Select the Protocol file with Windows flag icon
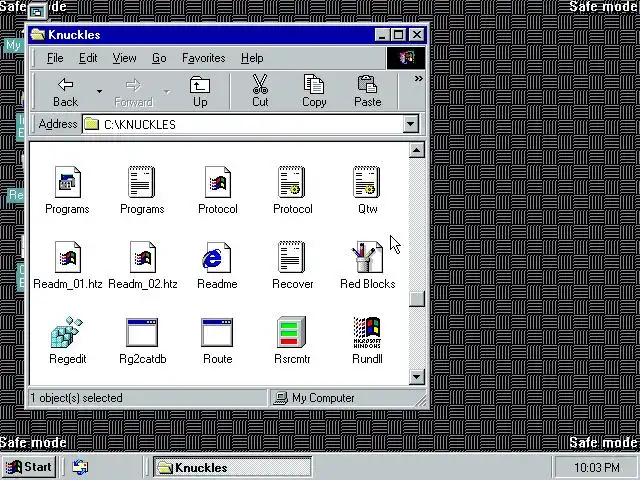640x480 pixels. (218, 182)
